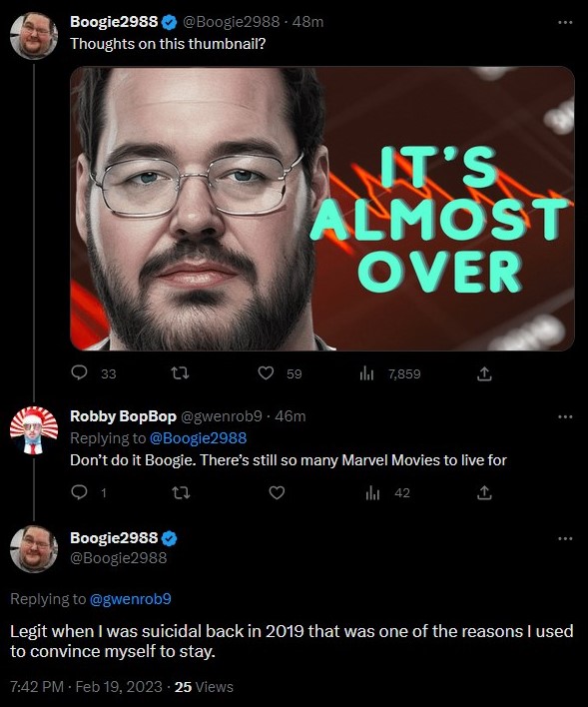Open Robby BopBop's profile avatar

pos(34,430)
